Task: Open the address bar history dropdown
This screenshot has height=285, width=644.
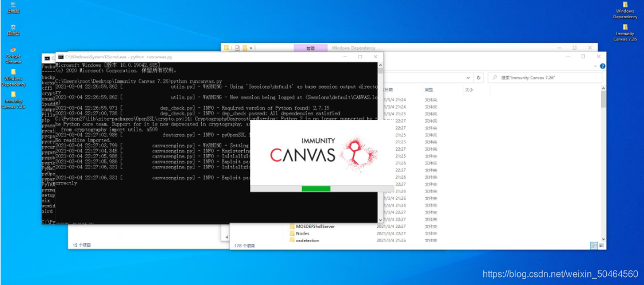Action: pos(468,78)
